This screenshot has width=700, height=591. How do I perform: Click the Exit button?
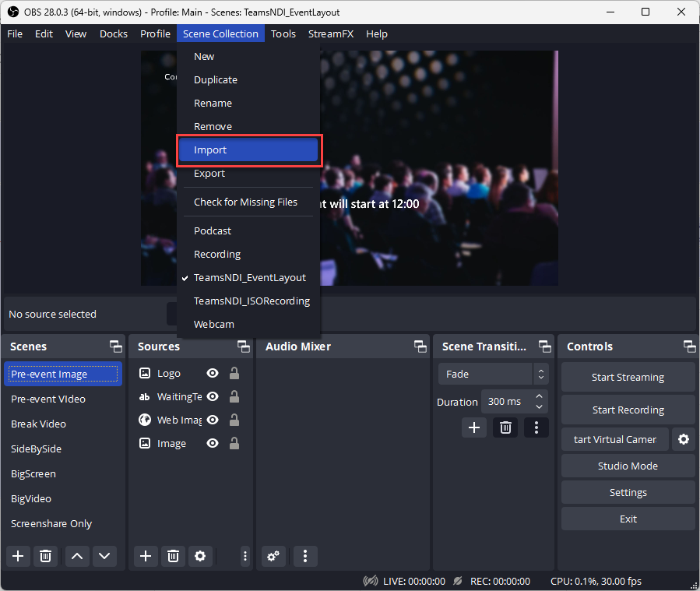point(628,519)
